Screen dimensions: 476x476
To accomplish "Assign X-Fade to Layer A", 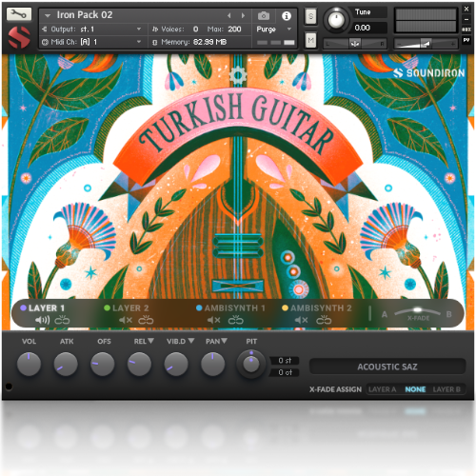I will click(x=382, y=389).
